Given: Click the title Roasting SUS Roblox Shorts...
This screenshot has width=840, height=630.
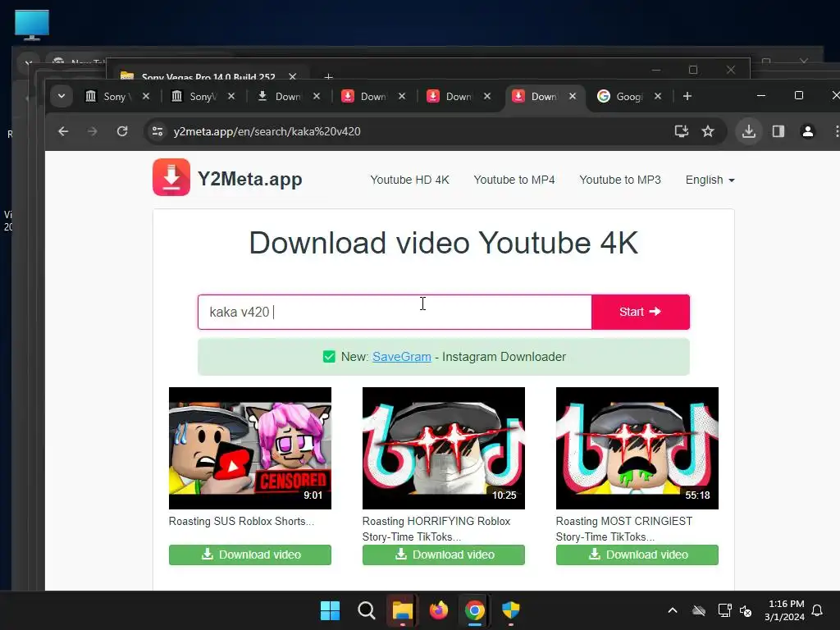Looking at the screenshot, I should (242, 521).
